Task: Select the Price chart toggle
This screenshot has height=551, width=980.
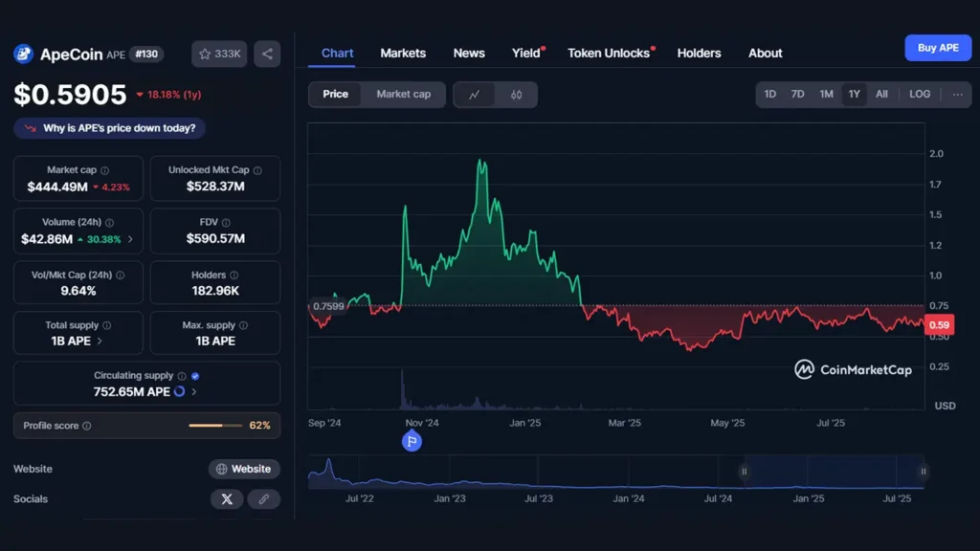Action: pyautogui.click(x=335, y=95)
